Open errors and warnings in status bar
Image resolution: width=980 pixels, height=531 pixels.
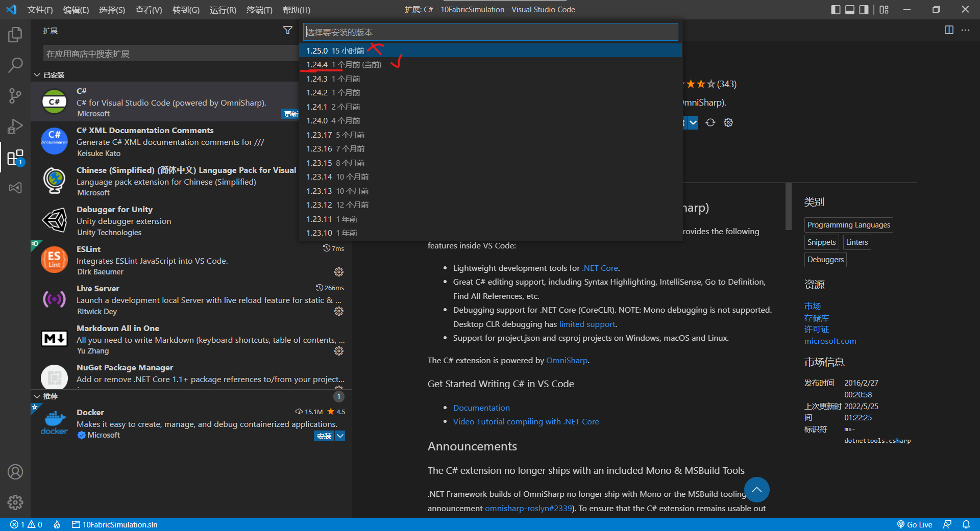[x=27, y=524]
